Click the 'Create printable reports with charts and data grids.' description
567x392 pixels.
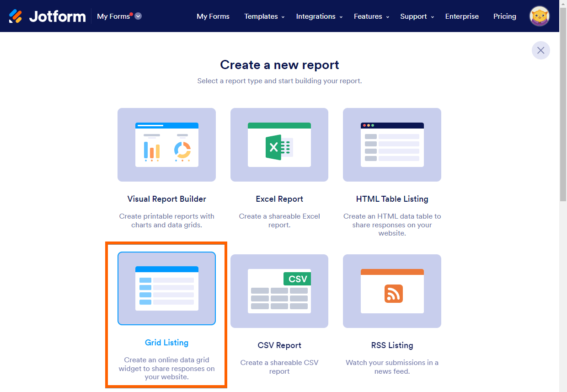point(166,220)
